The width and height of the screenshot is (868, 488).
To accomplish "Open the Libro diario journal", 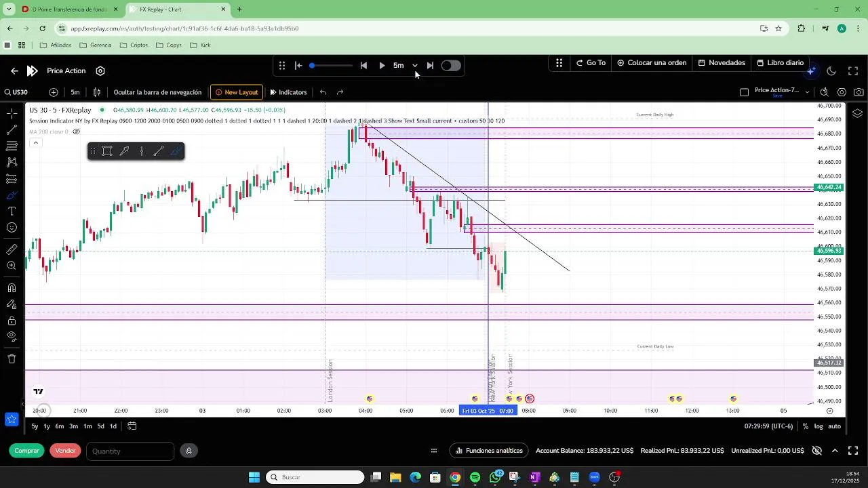I will click(780, 62).
